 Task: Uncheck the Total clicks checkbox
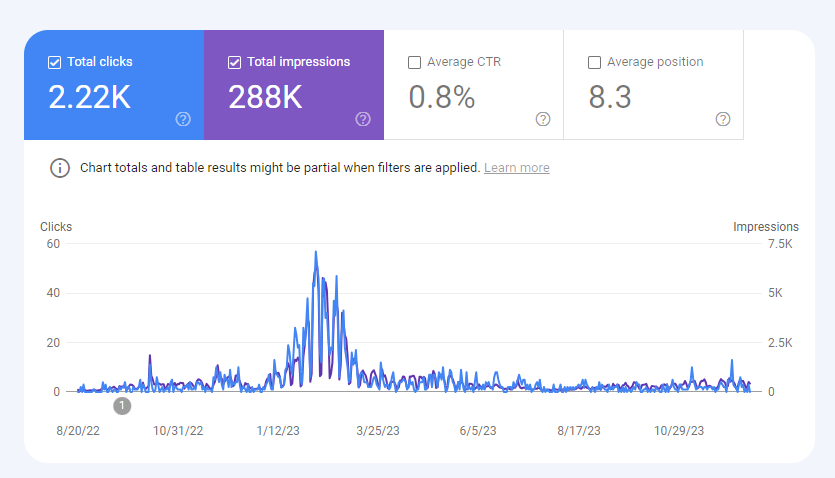54,62
